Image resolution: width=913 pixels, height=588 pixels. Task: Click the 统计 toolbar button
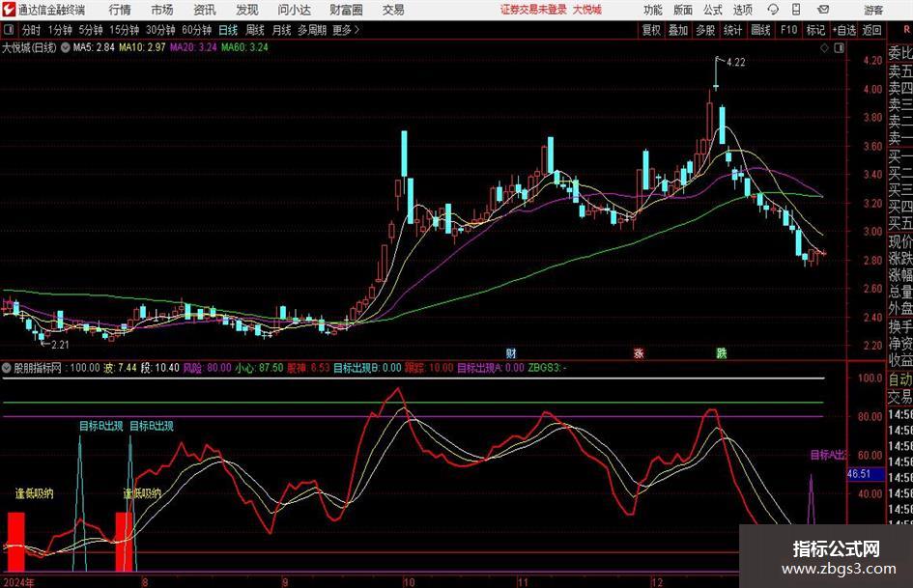click(x=733, y=30)
